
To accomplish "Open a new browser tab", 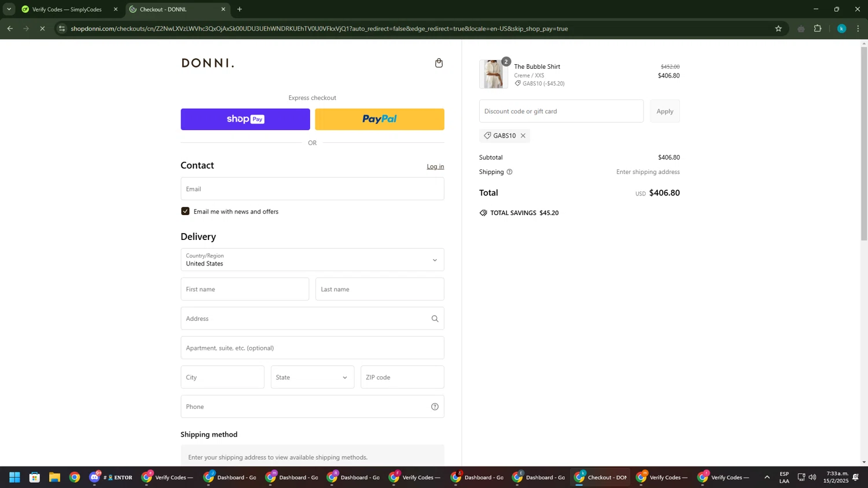I will pyautogui.click(x=240, y=9).
